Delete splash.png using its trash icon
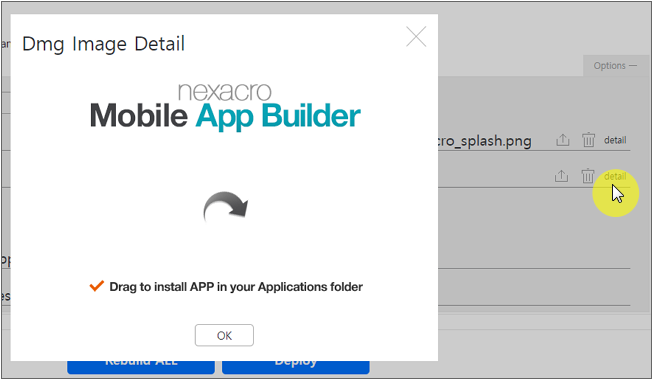The height and width of the screenshot is (379, 652). pyautogui.click(x=588, y=140)
